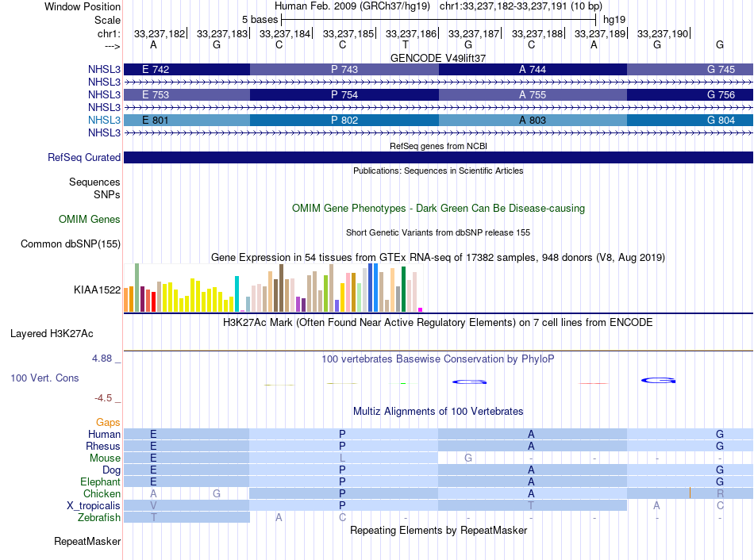Select the Zebrafish alignment row label

(99, 518)
